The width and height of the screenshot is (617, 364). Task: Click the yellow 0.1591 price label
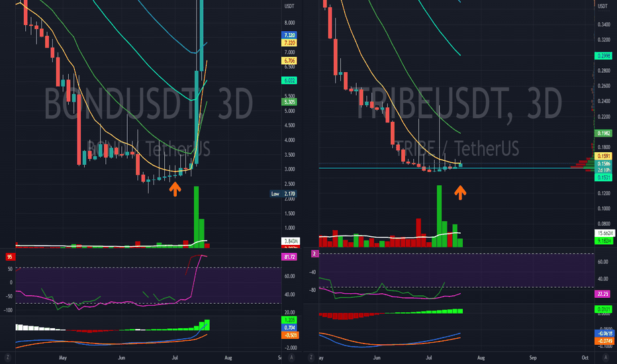(604, 156)
